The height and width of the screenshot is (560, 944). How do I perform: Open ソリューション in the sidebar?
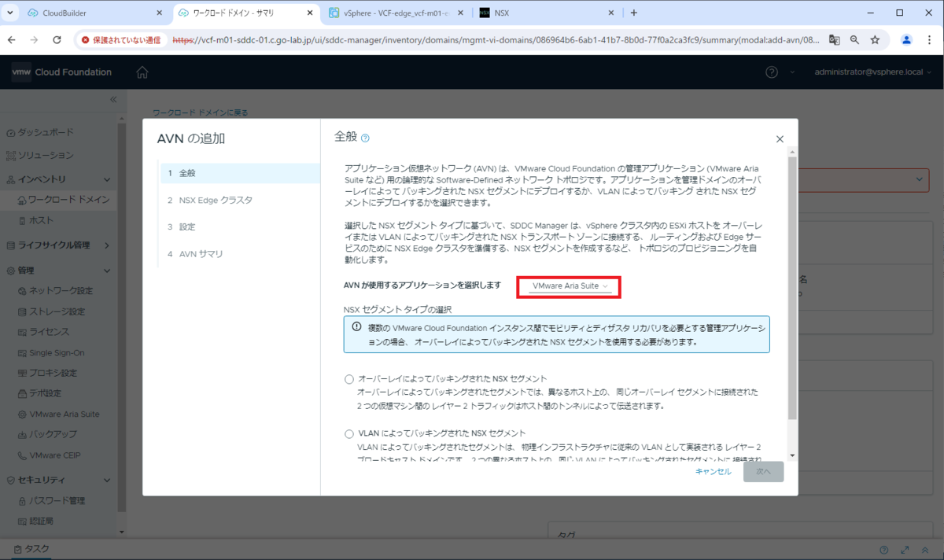pyautogui.click(x=46, y=155)
